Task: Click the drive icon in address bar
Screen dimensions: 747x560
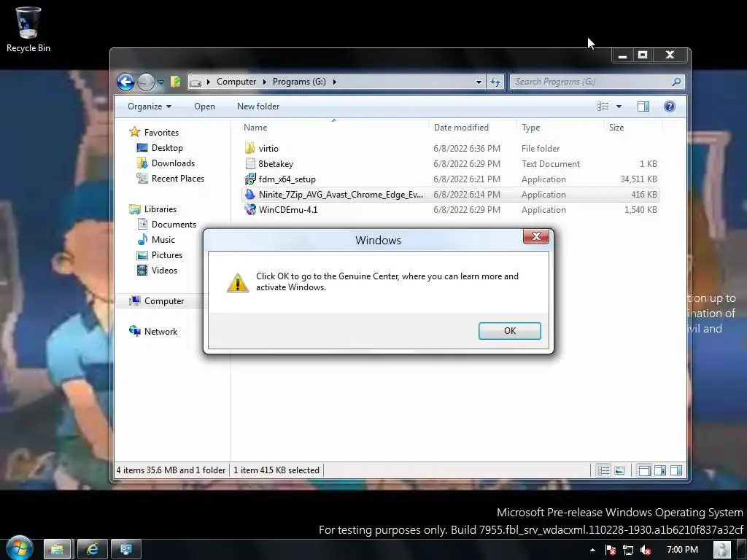Action: [x=196, y=82]
